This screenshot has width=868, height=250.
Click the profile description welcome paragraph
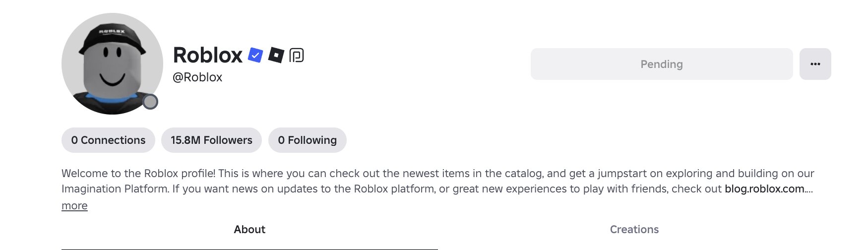click(347, 174)
